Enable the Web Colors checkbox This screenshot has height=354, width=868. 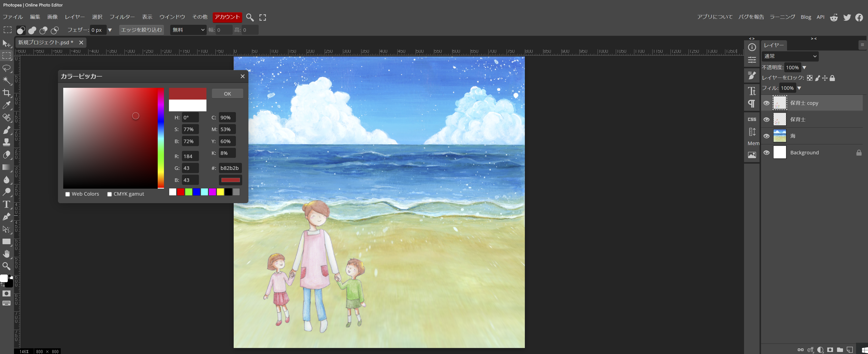(68, 194)
